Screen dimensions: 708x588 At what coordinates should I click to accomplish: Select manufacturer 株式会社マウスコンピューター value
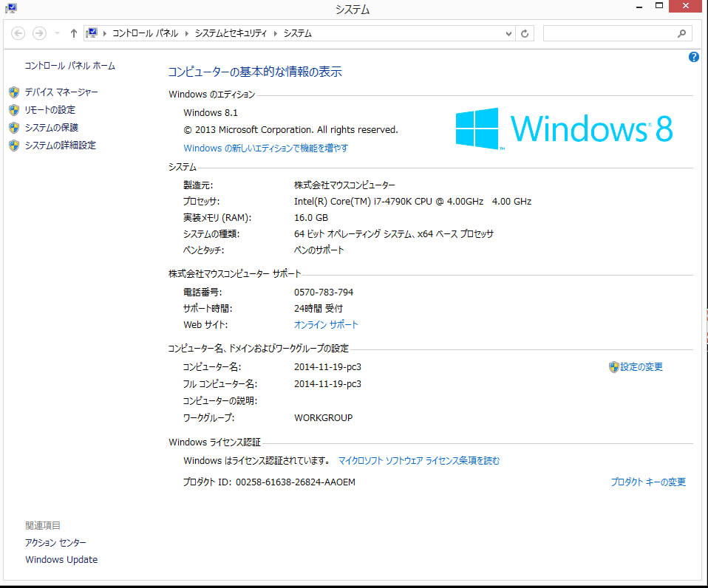coord(344,185)
